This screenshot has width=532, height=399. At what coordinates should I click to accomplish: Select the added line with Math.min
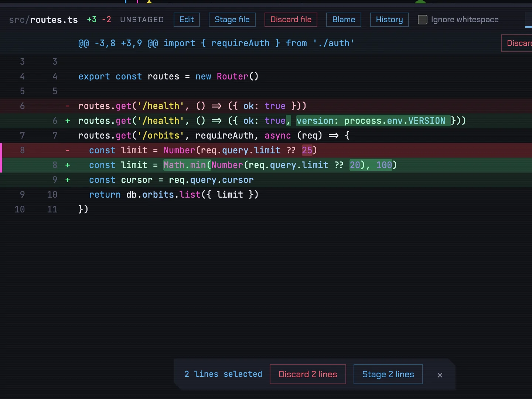coord(266,165)
